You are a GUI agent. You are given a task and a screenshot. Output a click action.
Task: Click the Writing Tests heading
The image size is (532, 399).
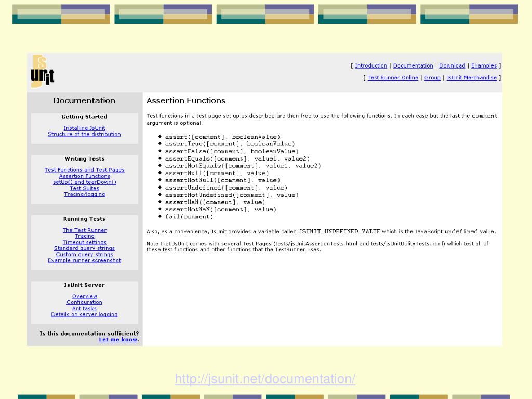coord(85,159)
